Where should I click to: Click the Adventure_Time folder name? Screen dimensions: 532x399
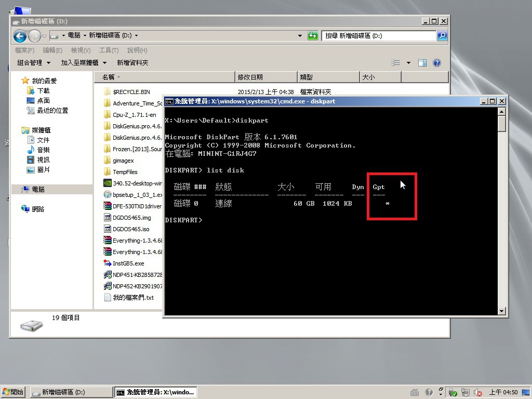tap(137, 103)
